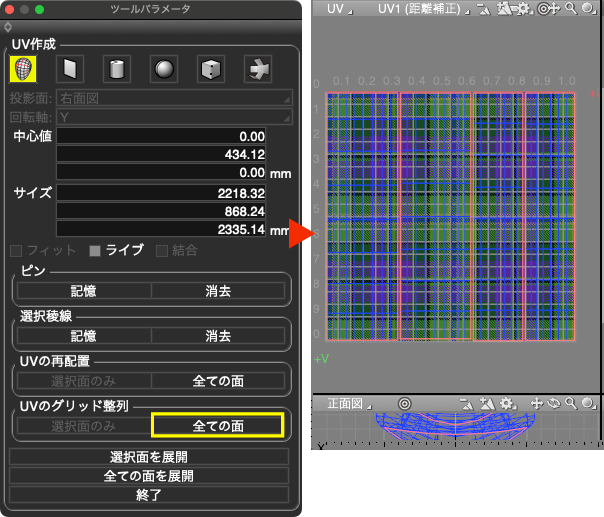Select the wrapped mesh UV projection icon
The width and height of the screenshot is (604, 517).
(x=24, y=69)
